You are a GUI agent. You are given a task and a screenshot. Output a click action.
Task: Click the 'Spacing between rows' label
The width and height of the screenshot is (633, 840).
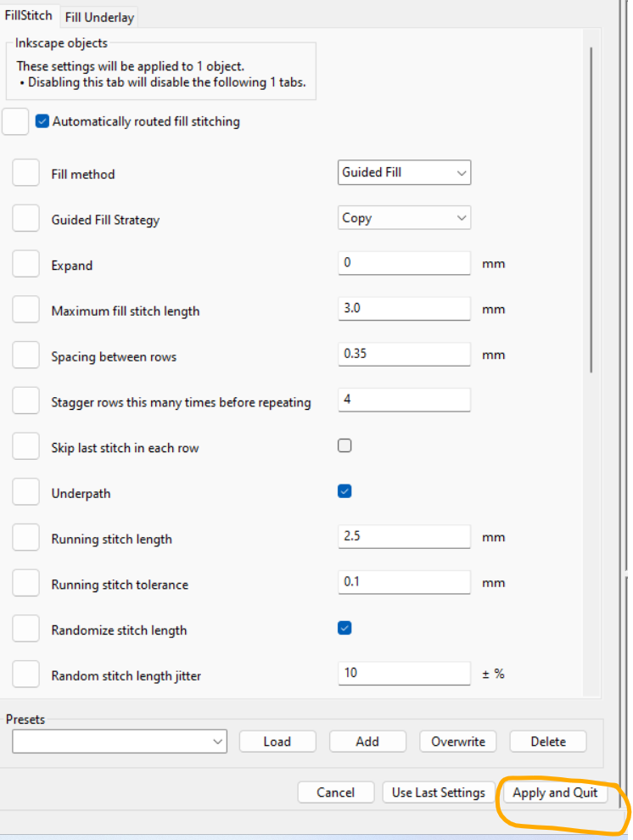pos(114,356)
